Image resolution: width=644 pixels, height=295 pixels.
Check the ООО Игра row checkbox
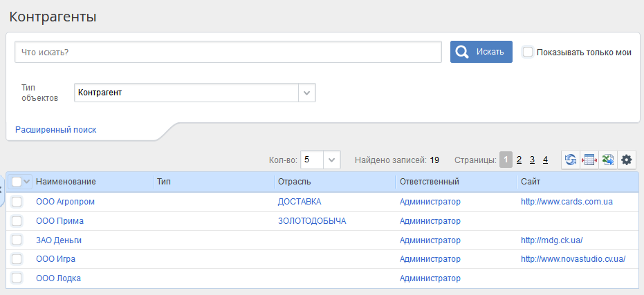(17, 259)
